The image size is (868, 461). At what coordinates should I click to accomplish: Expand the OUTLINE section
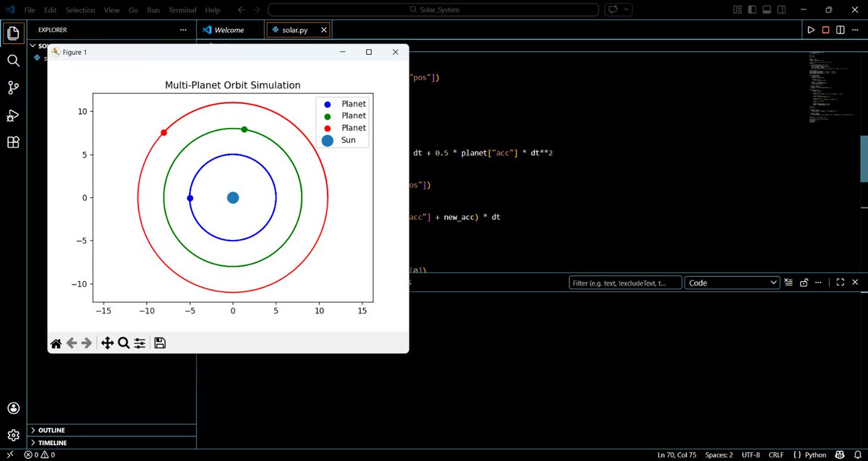111,430
